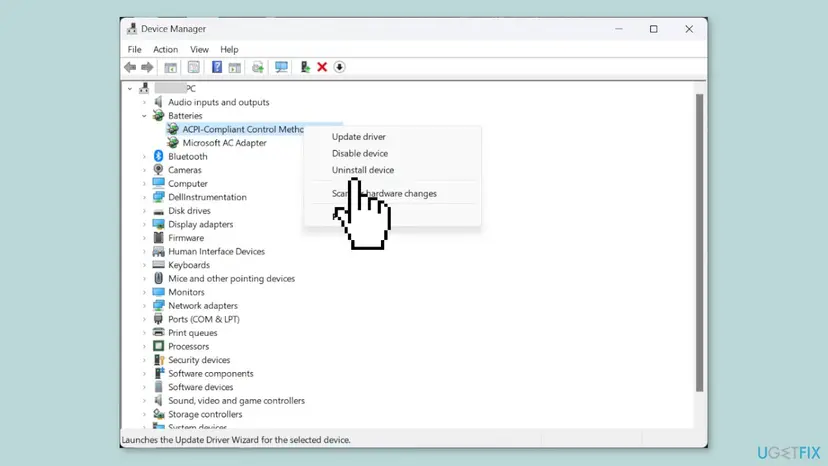The width and height of the screenshot is (828, 466).
Task: Open the Action menu
Action: [x=165, y=49]
